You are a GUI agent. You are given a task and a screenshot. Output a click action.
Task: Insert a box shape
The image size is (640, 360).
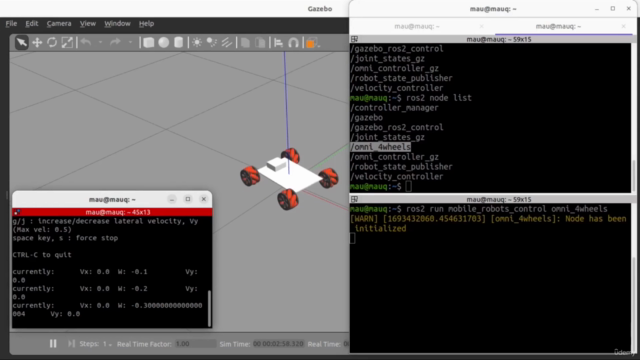click(149, 42)
